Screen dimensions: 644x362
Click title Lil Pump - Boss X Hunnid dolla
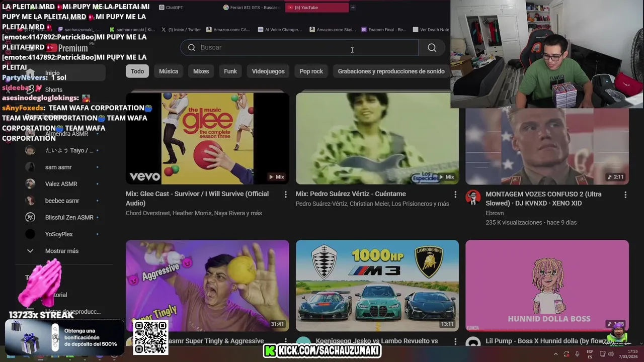pos(547,341)
